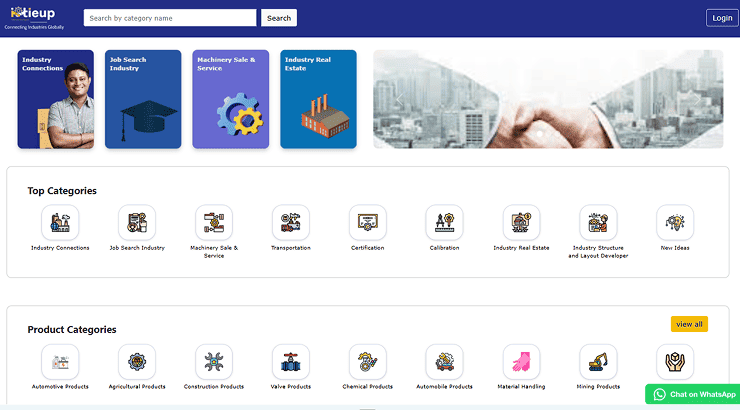Viewport: 740px width, 410px height.
Task: Open the Machinery Sale & Service icon
Action: pyautogui.click(x=214, y=222)
